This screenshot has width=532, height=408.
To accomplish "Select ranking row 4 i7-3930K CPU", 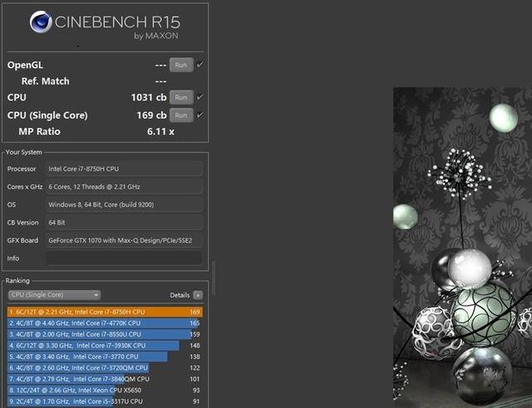I will click(x=105, y=346).
